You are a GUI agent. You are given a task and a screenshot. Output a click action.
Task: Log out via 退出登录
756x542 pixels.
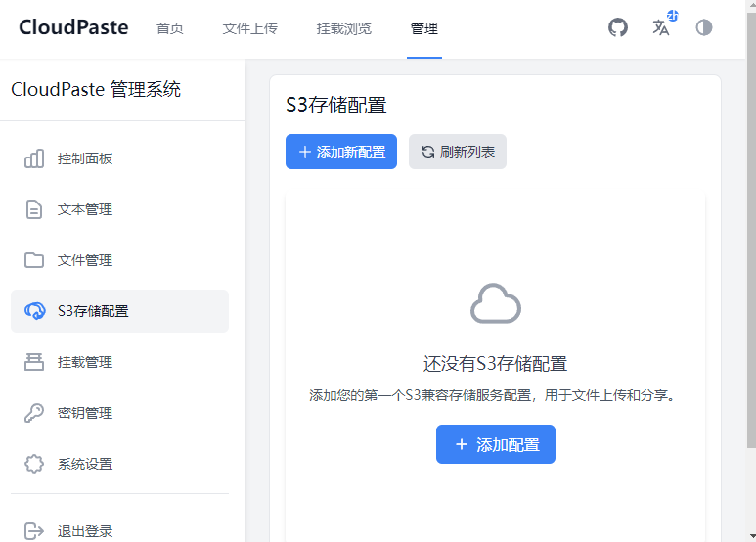point(119,531)
